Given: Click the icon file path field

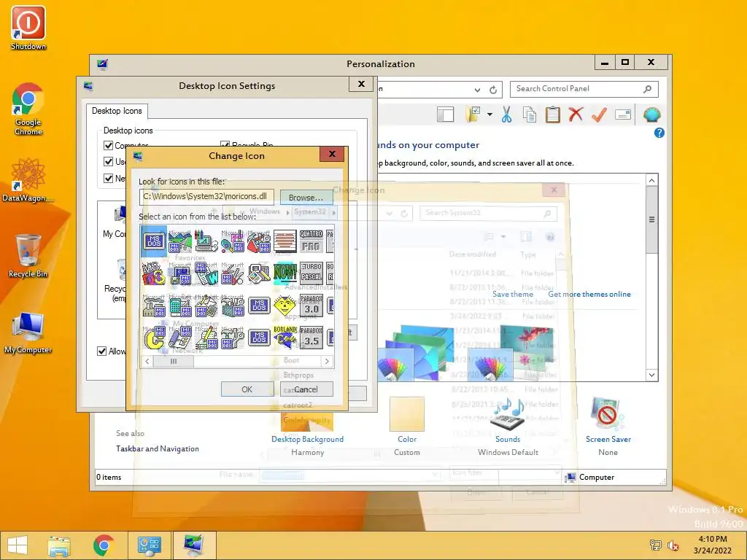Looking at the screenshot, I should pyautogui.click(x=206, y=196).
